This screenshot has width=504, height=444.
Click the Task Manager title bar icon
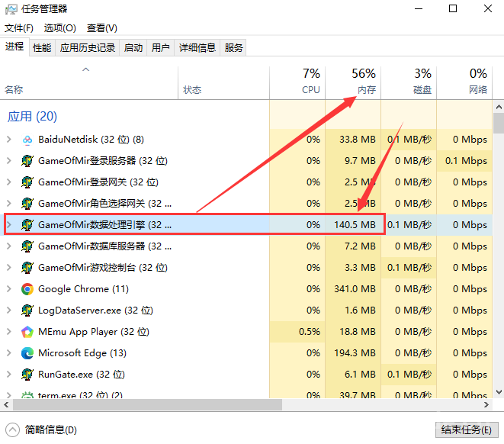[11, 9]
